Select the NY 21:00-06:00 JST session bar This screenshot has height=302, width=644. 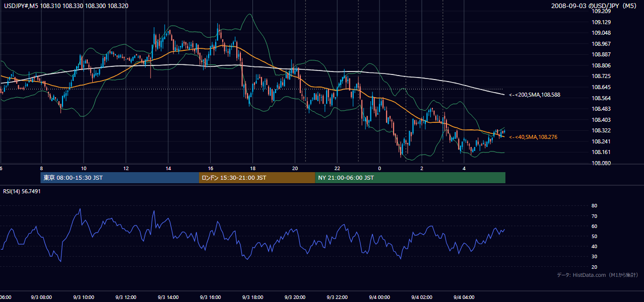[410, 178]
